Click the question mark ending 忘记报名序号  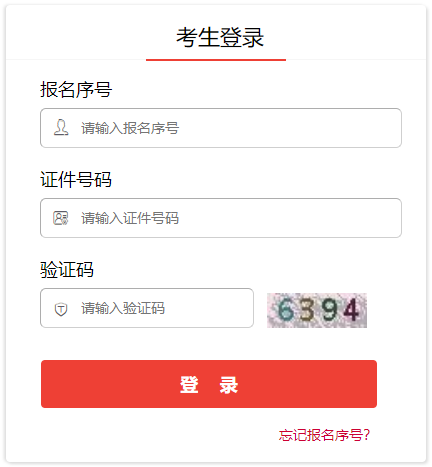tap(367, 435)
